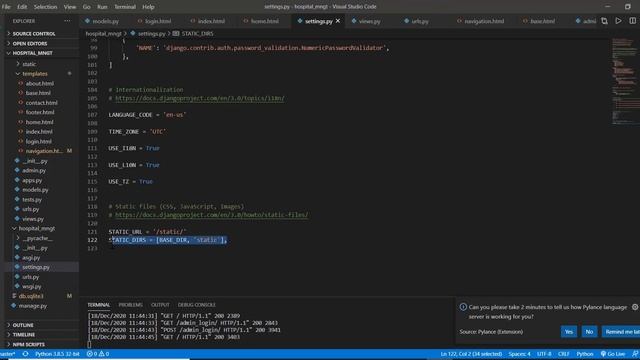Open Explorer more actions menu
This screenshot has height=360, width=640.
tap(67, 21)
